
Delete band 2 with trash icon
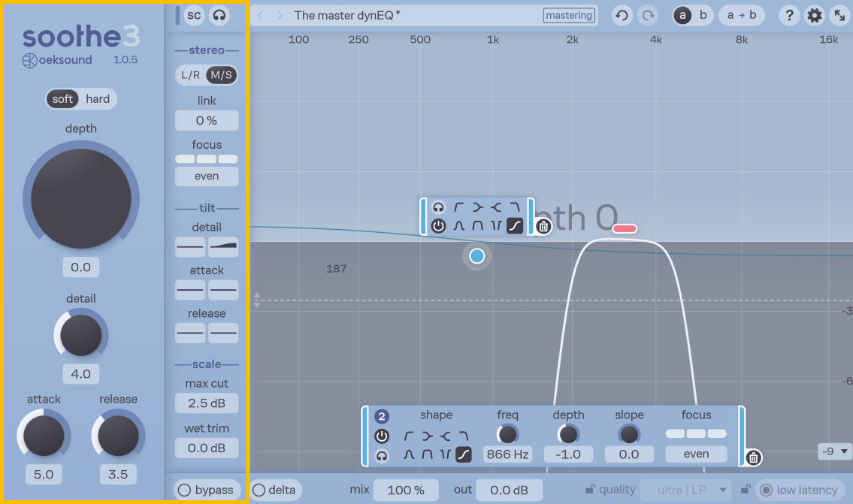point(753,457)
